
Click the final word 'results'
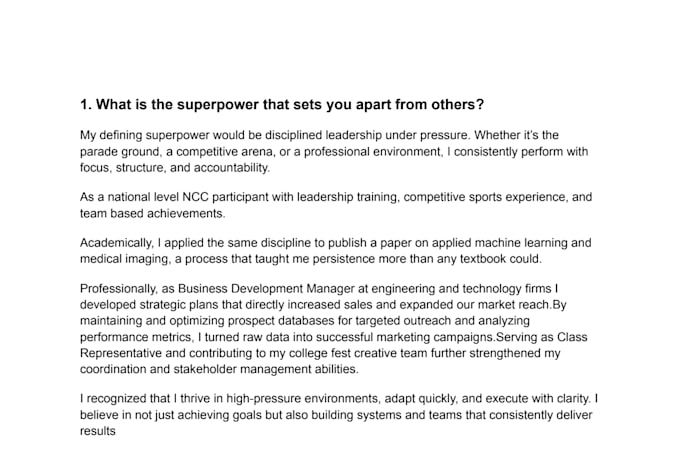click(x=98, y=431)
